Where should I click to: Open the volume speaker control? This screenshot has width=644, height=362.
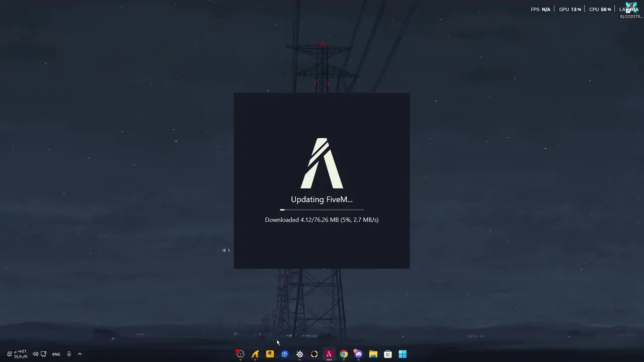coord(35,354)
